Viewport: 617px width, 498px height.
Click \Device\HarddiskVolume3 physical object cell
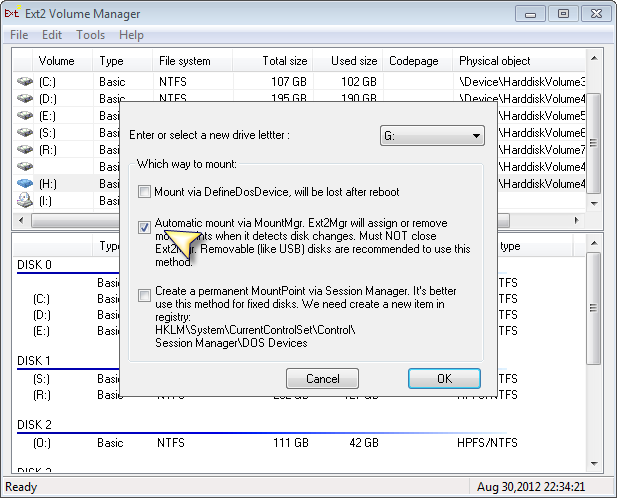(x=522, y=81)
